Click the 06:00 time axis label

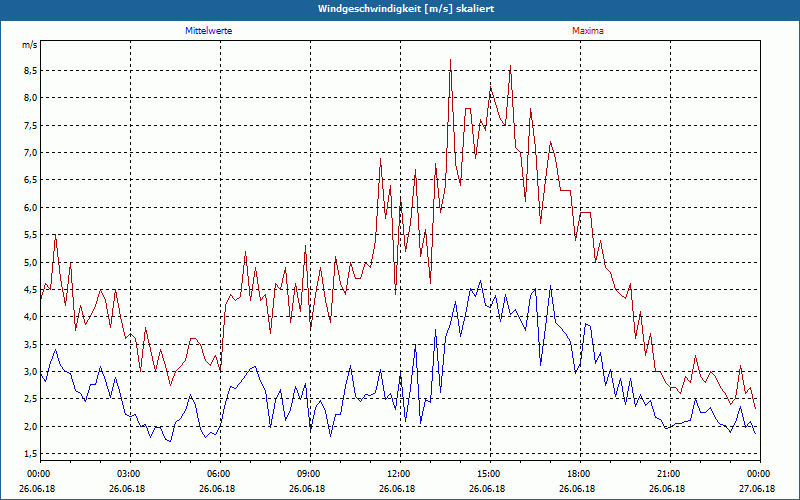[x=220, y=474]
